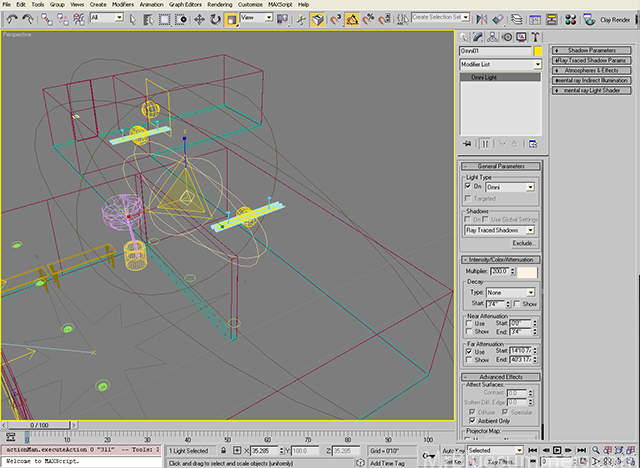
Task: Toggle the Spinner Snap icon
Action: [384, 19]
